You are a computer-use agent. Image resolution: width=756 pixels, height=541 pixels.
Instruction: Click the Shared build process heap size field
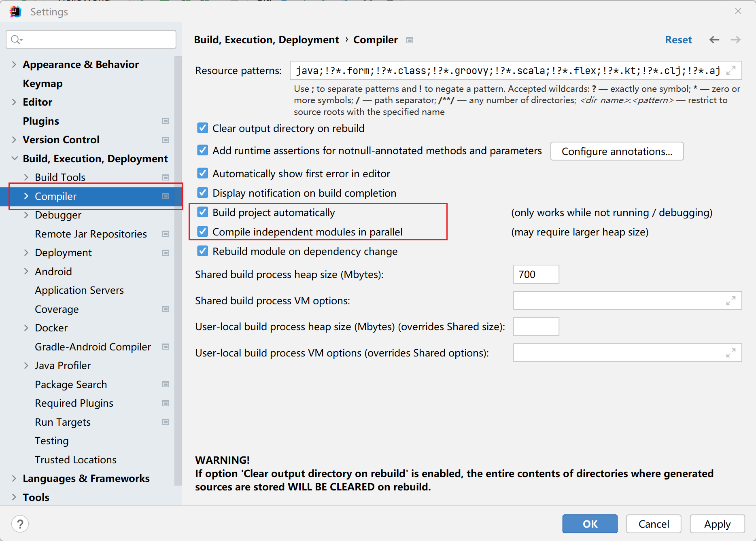tap(536, 274)
